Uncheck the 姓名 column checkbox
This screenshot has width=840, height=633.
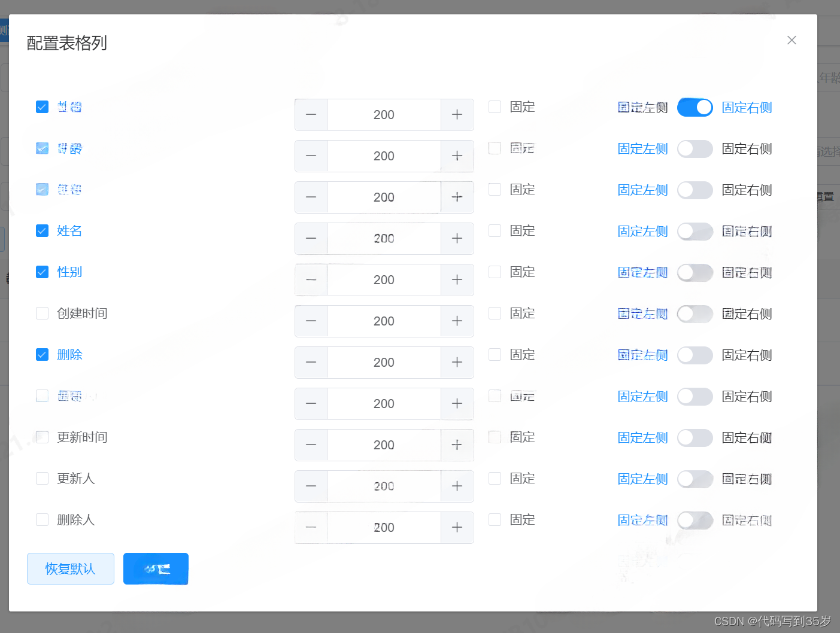tap(42, 231)
